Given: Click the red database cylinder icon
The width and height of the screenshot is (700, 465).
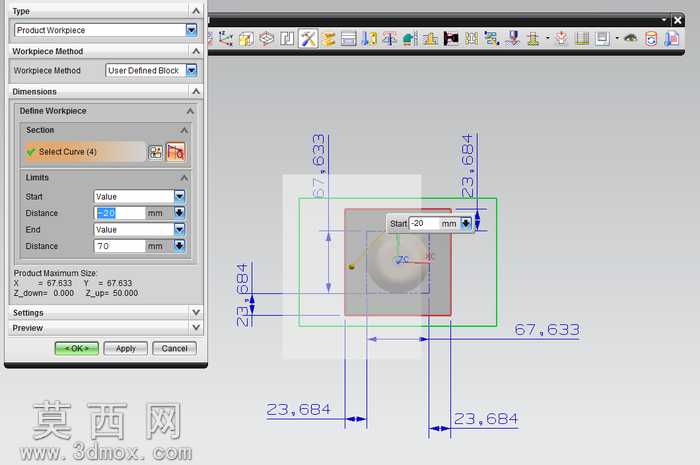Looking at the screenshot, I should click(x=651, y=39).
